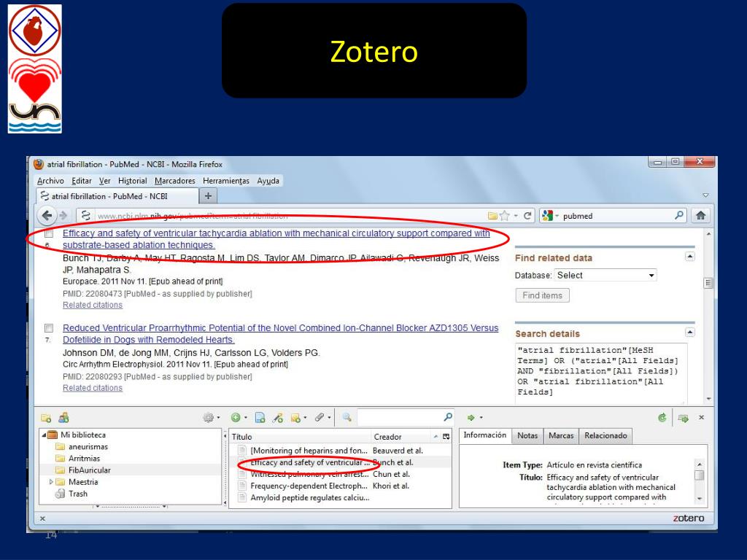Screen dimensions: 747x560
Task: Open the Editar menu
Action: click(x=82, y=181)
